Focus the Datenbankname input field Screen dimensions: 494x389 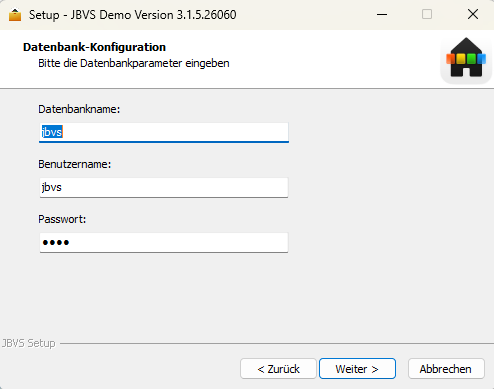coord(164,132)
